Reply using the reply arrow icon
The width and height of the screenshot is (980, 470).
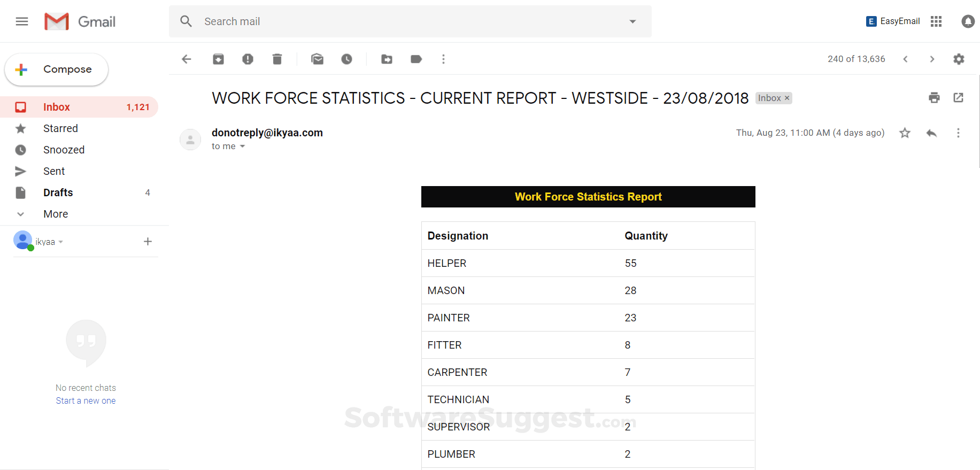click(931, 133)
